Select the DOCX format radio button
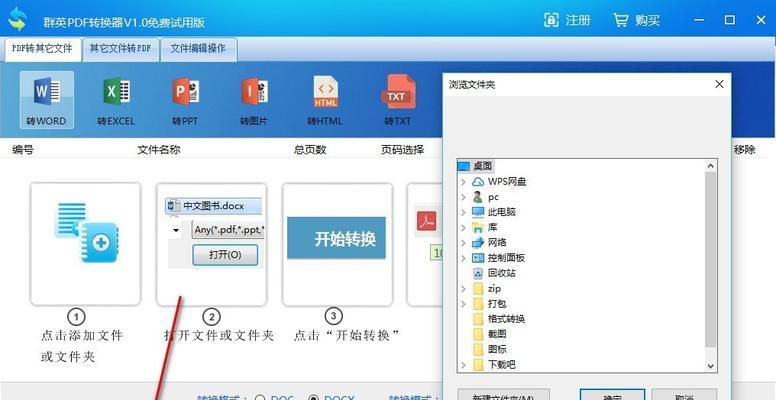Viewport: 776px width, 400px height. coord(313,398)
